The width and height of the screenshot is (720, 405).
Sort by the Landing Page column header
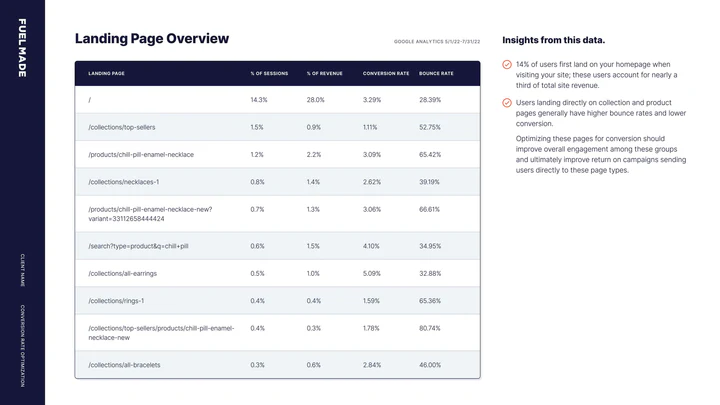pos(107,73)
